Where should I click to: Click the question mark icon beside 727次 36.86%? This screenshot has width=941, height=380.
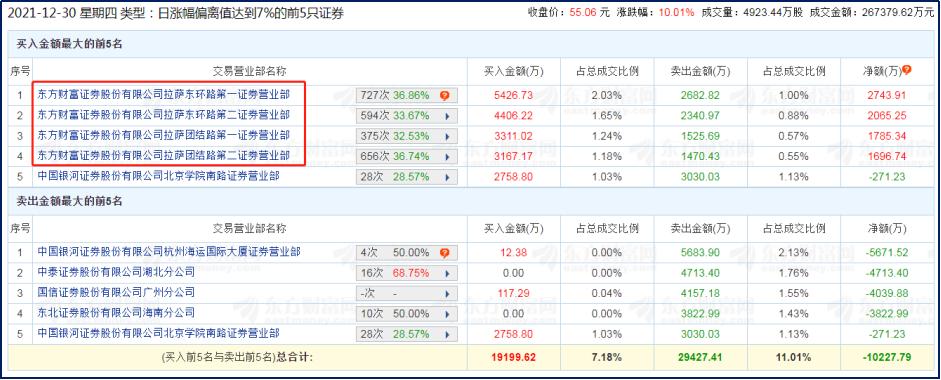tap(444, 95)
